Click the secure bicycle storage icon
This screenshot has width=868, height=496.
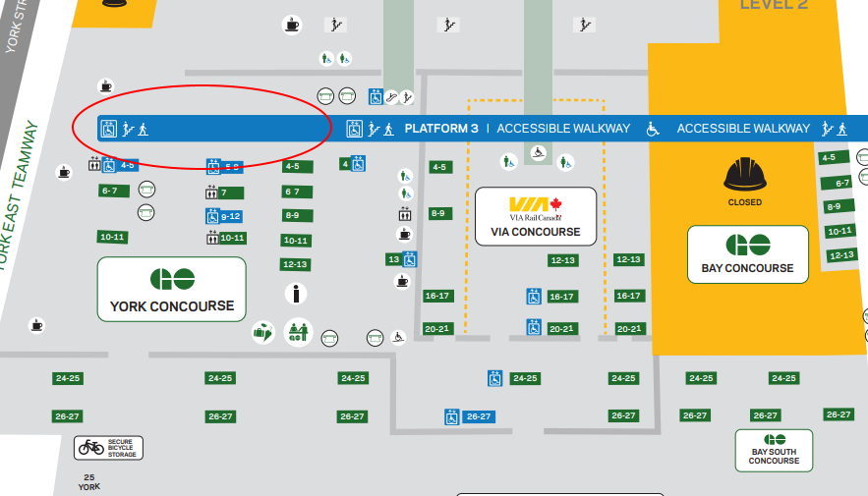click(x=108, y=448)
